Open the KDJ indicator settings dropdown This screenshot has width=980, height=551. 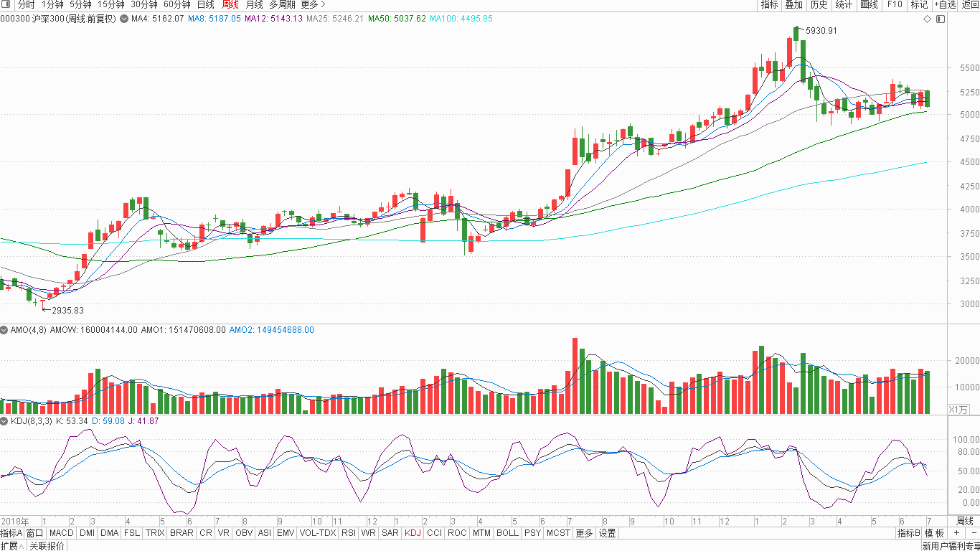click(x=4, y=421)
